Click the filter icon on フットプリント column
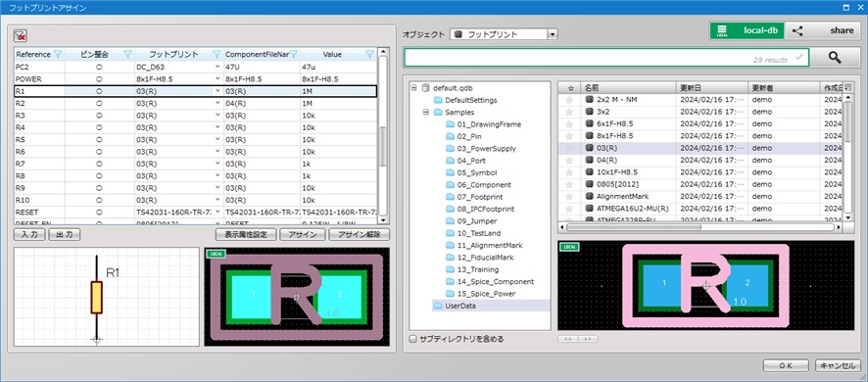 (217, 54)
